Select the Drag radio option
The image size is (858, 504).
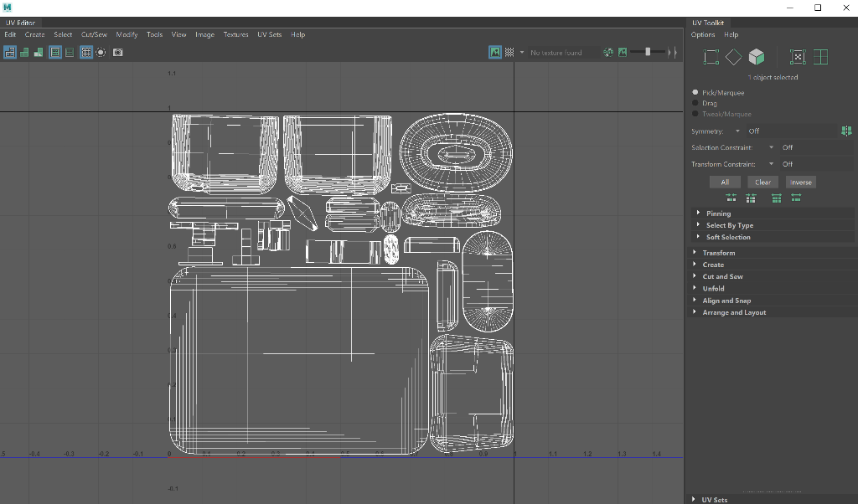pos(695,103)
